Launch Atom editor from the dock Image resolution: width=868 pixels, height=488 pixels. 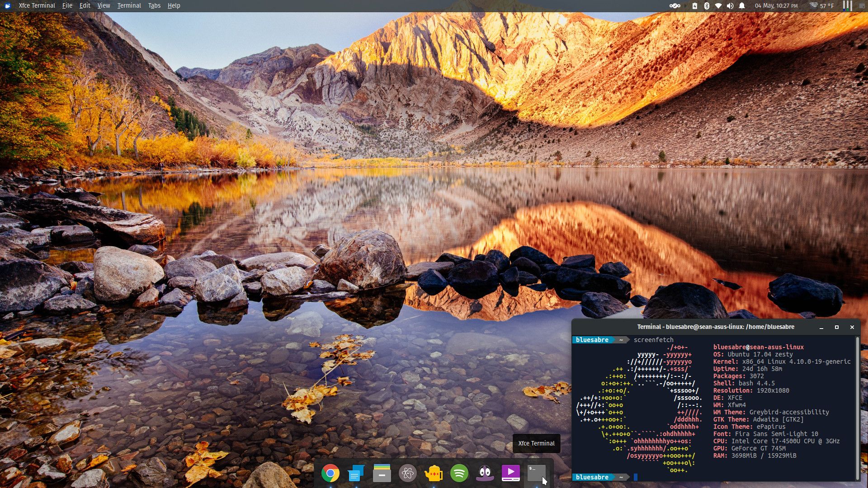coord(408,473)
